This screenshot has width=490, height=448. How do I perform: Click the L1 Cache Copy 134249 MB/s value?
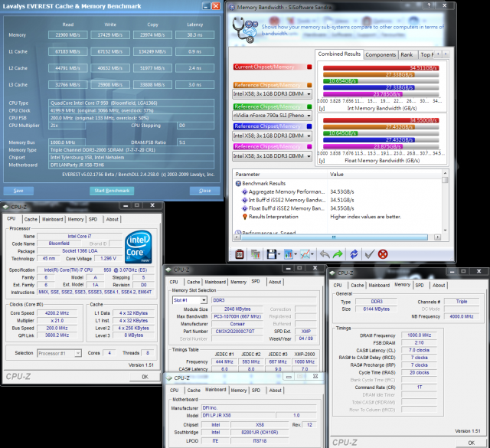[152, 51]
